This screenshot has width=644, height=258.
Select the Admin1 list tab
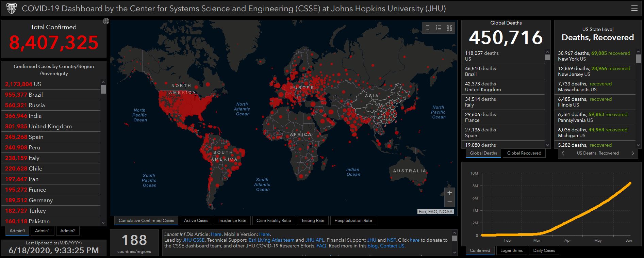[43, 231]
